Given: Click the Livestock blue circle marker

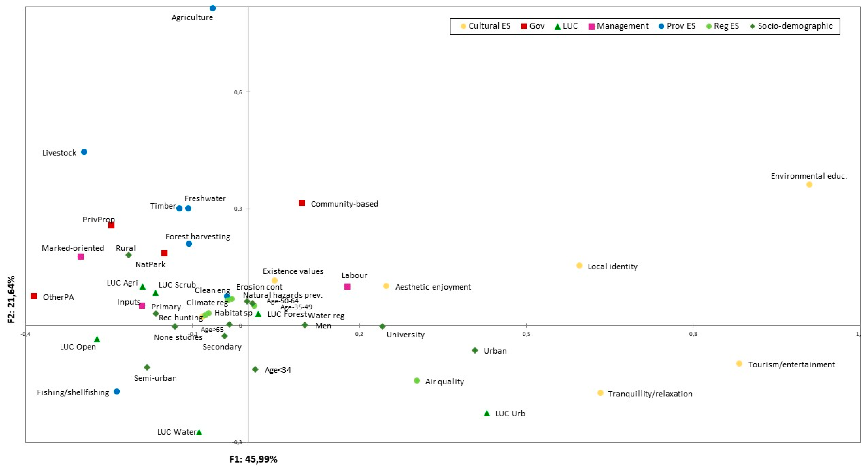Looking at the screenshot, I should coord(84,152).
